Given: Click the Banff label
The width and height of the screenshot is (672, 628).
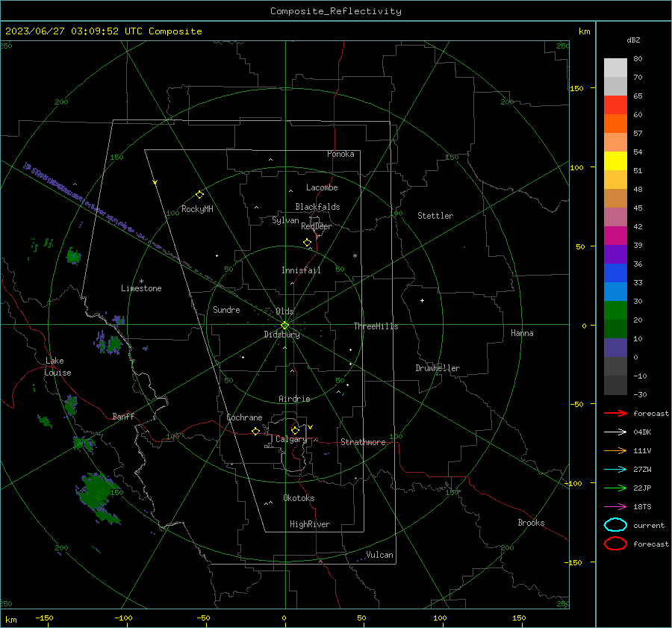Looking at the screenshot, I should click(123, 416).
